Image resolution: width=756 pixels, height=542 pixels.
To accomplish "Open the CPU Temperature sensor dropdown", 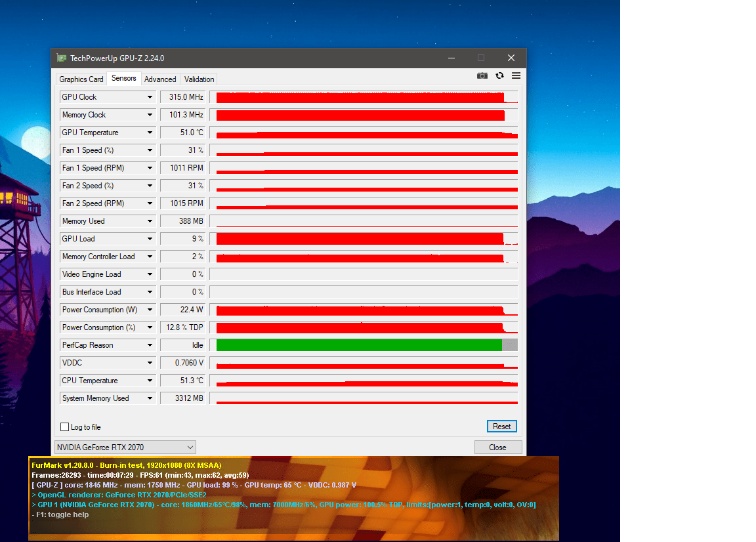I will click(150, 381).
